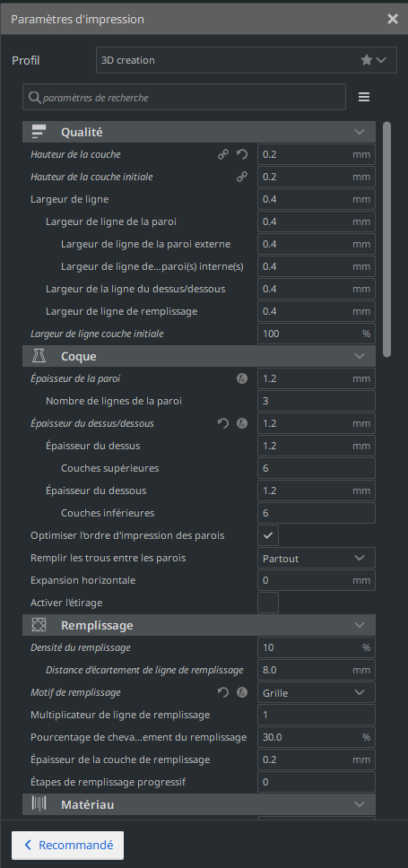
Task: Reset Épaisseur du dessus/dessous with the undo arrow
Action: pos(223,424)
